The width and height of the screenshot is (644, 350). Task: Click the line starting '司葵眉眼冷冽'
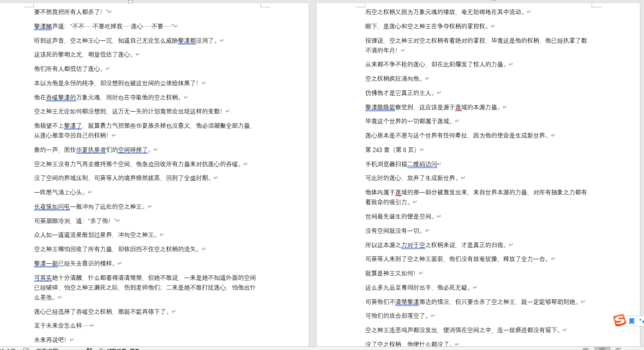[75, 221]
